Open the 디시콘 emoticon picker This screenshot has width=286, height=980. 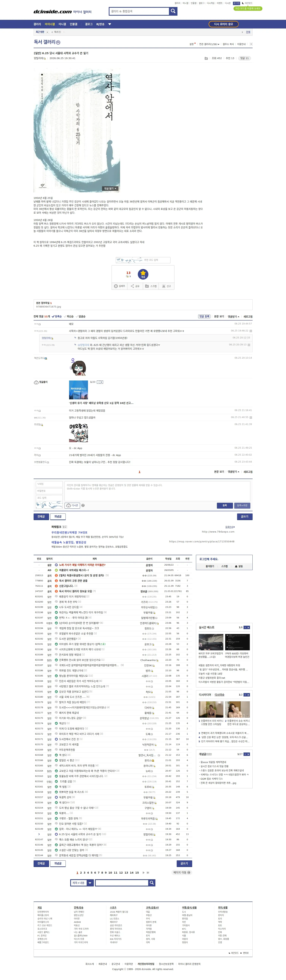72,506
